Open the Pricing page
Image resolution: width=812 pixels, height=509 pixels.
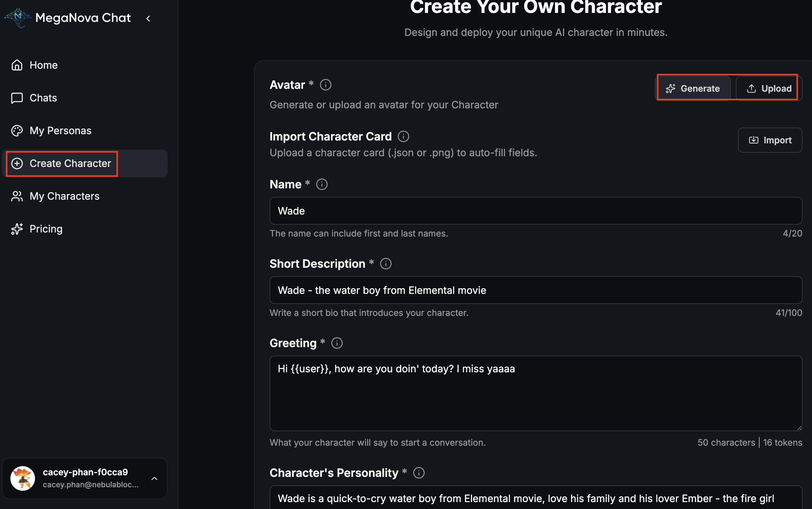tap(46, 229)
